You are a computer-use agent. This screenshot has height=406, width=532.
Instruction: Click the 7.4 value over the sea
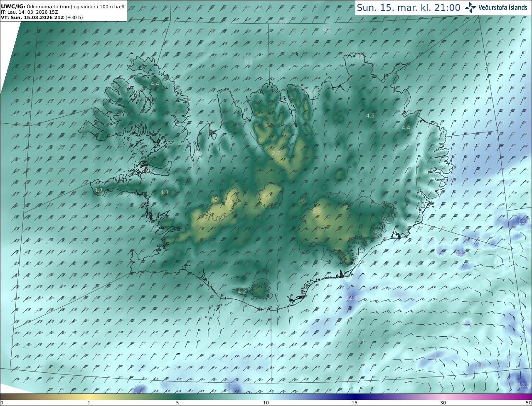pyautogui.click(x=360, y=342)
